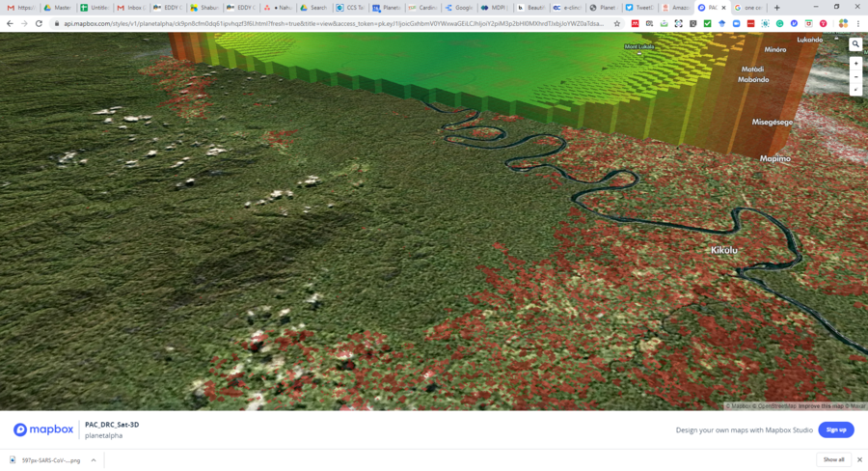Click Show all downloads
The width and height of the screenshot is (868, 471).
tap(833, 460)
